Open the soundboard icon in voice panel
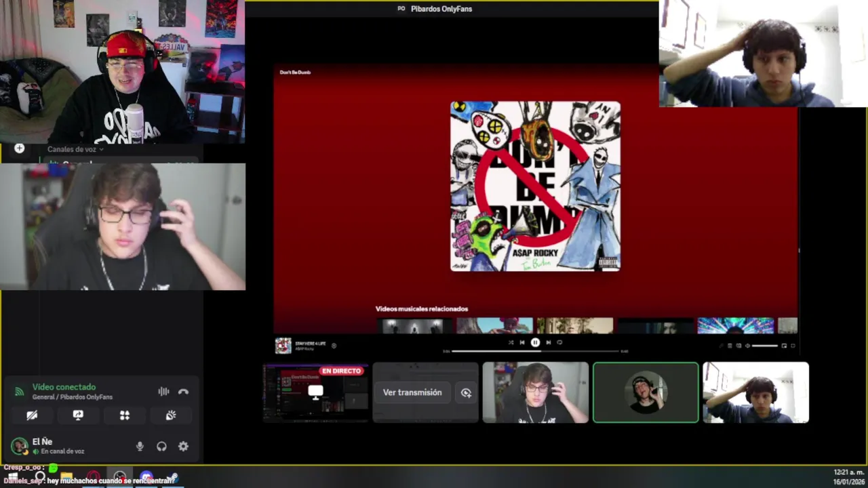The width and height of the screenshot is (868, 488). point(170,415)
